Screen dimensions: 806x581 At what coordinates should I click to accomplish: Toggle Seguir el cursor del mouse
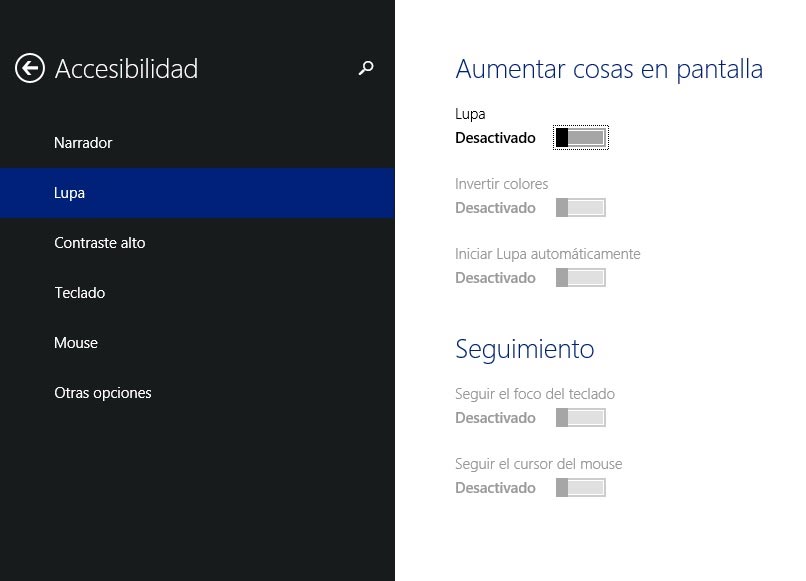tap(581, 488)
